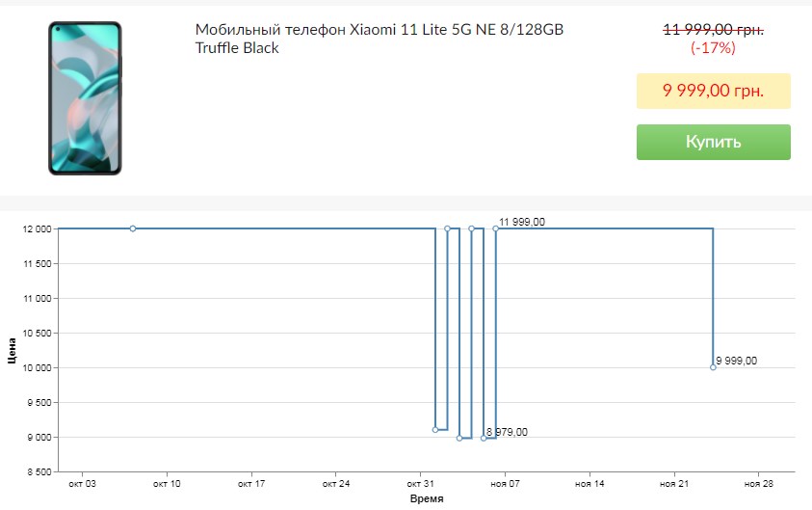Click the green Купить button
This screenshot has width=812, height=510.
click(713, 142)
